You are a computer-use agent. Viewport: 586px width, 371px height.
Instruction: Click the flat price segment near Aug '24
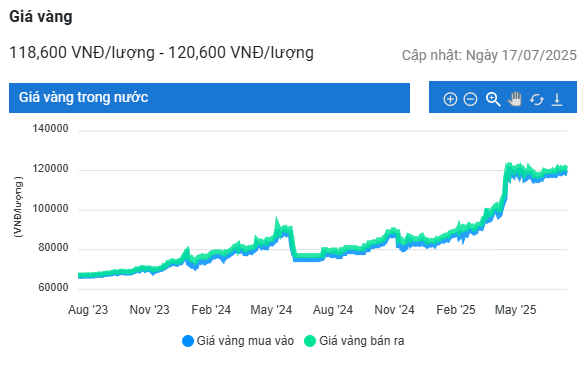(x=307, y=257)
